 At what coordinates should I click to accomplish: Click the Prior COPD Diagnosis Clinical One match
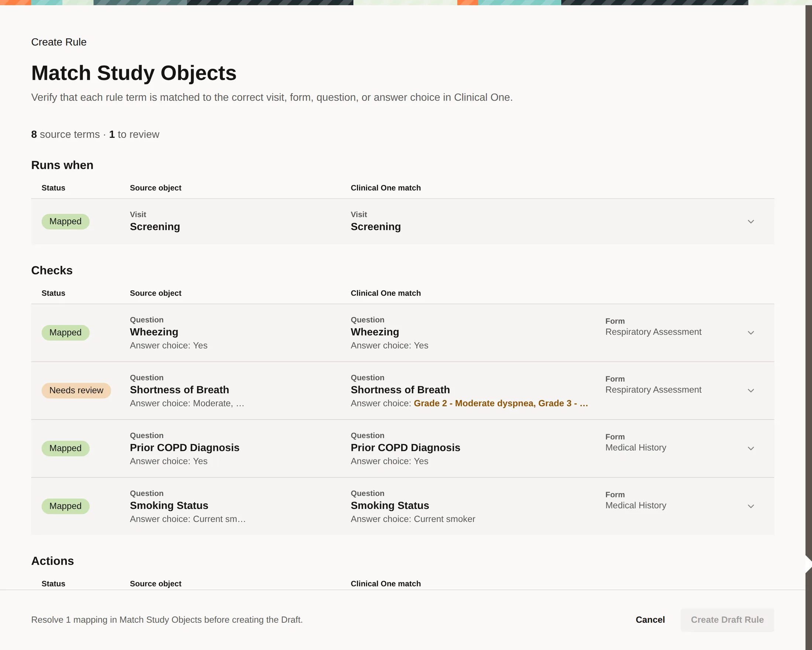[x=405, y=448]
